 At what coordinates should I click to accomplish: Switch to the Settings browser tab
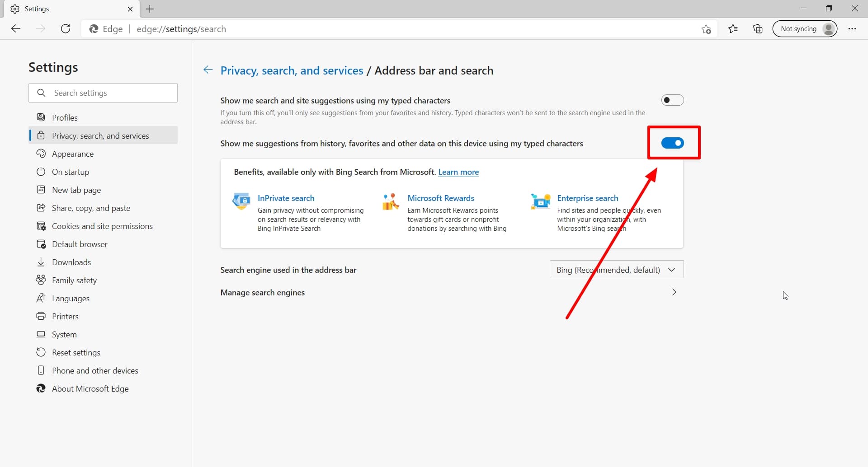tap(71, 9)
